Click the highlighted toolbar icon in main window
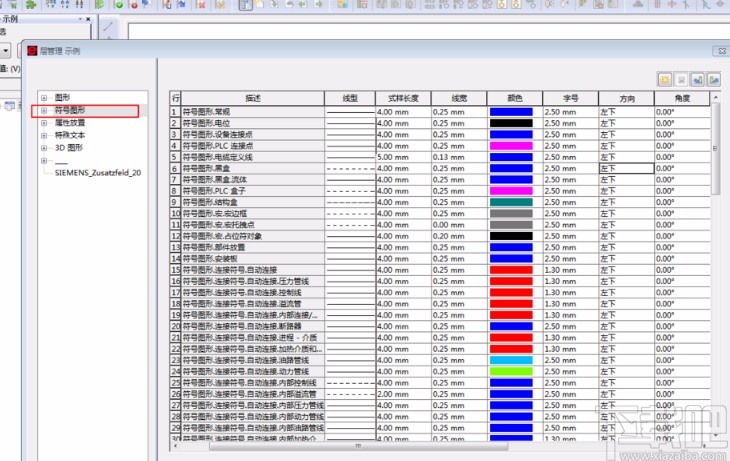The width and height of the screenshot is (730, 461). pyautogui.click(x=246, y=5)
